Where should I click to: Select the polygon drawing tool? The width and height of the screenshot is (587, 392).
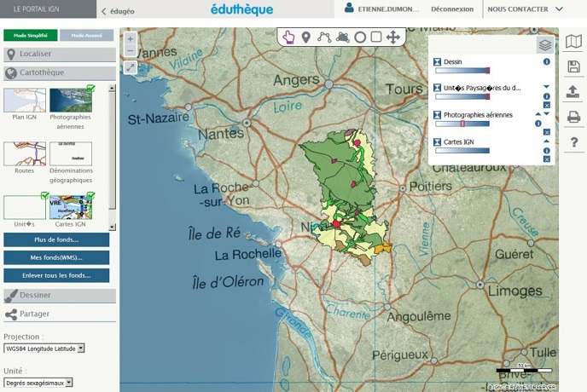[342, 37]
